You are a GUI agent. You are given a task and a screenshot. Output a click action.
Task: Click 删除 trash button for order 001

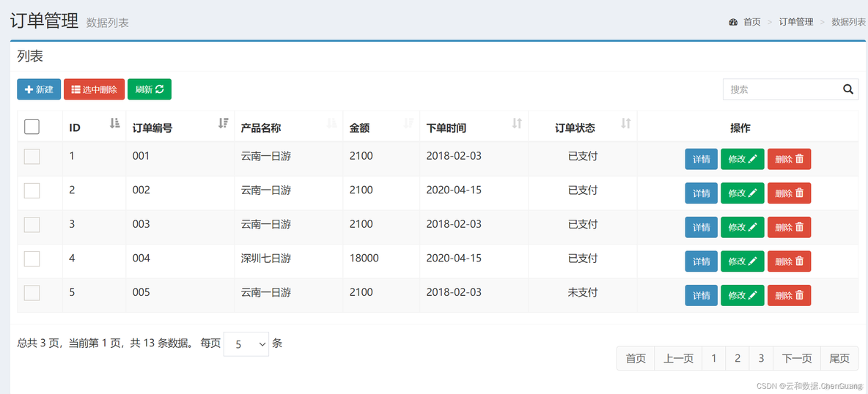790,160
